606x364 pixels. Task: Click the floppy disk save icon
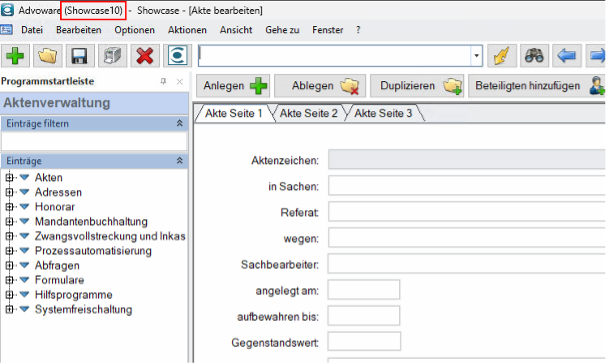[x=80, y=56]
